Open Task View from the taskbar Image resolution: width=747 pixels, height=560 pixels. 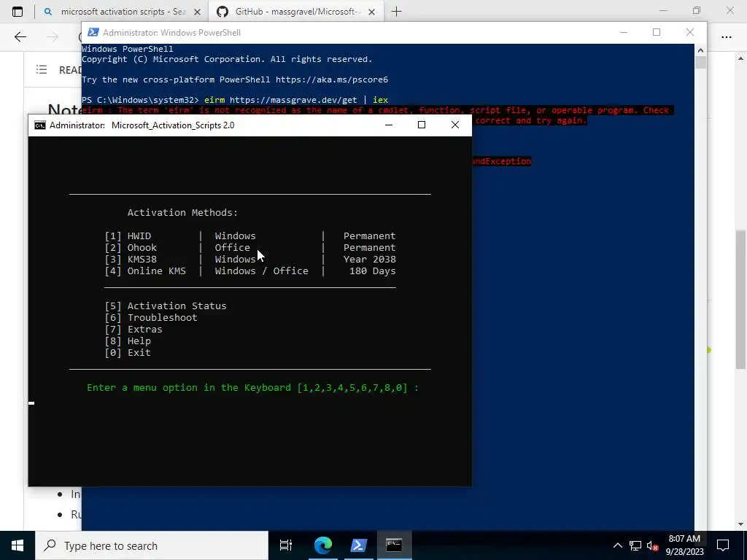(x=286, y=545)
